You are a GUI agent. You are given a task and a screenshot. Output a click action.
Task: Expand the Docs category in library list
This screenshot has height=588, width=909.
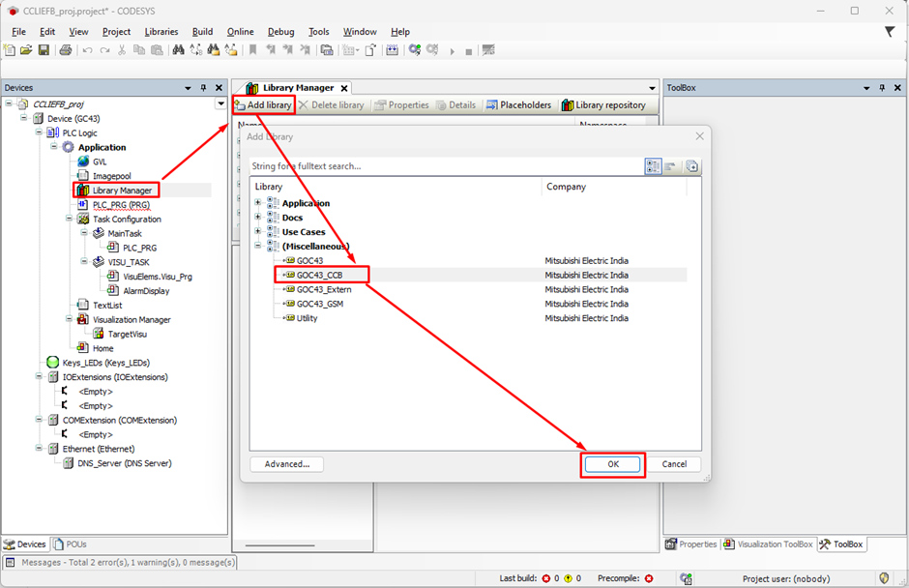(x=258, y=217)
